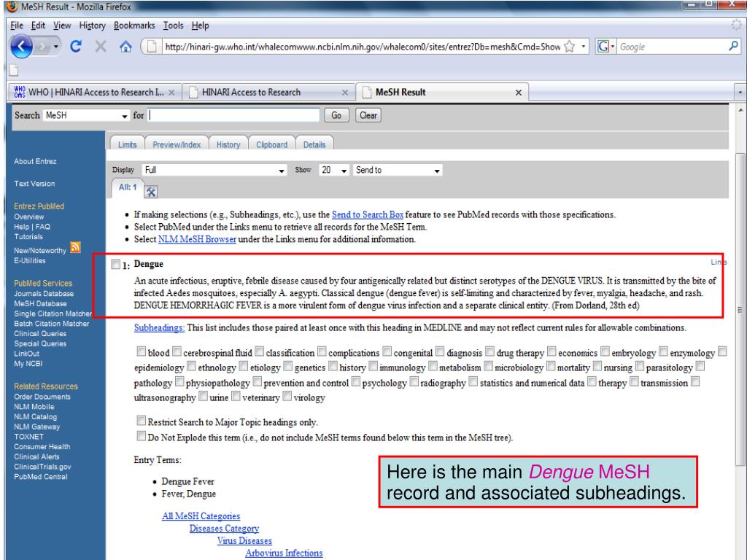Open the search engine chooser dropdown arrow
Screen dimensions: 747x560
pyautogui.click(x=613, y=47)
